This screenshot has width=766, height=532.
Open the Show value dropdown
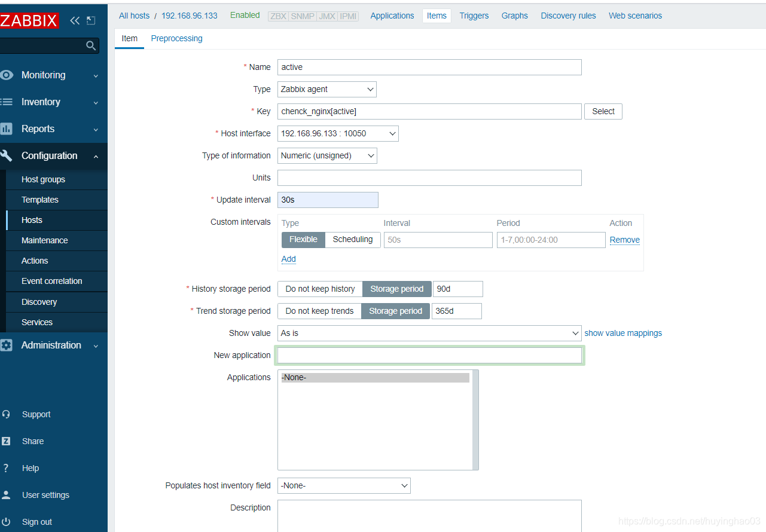pyautogui.click(x=429, y=333)
